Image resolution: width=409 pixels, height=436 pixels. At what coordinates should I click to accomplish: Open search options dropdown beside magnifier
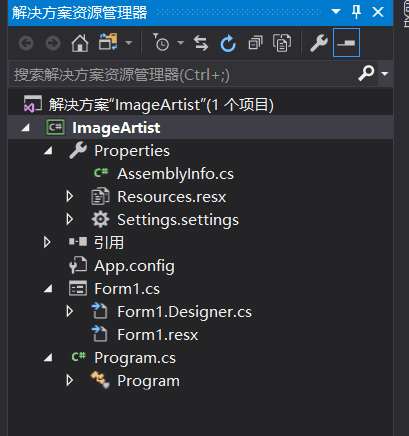click(x=385, y=73)
